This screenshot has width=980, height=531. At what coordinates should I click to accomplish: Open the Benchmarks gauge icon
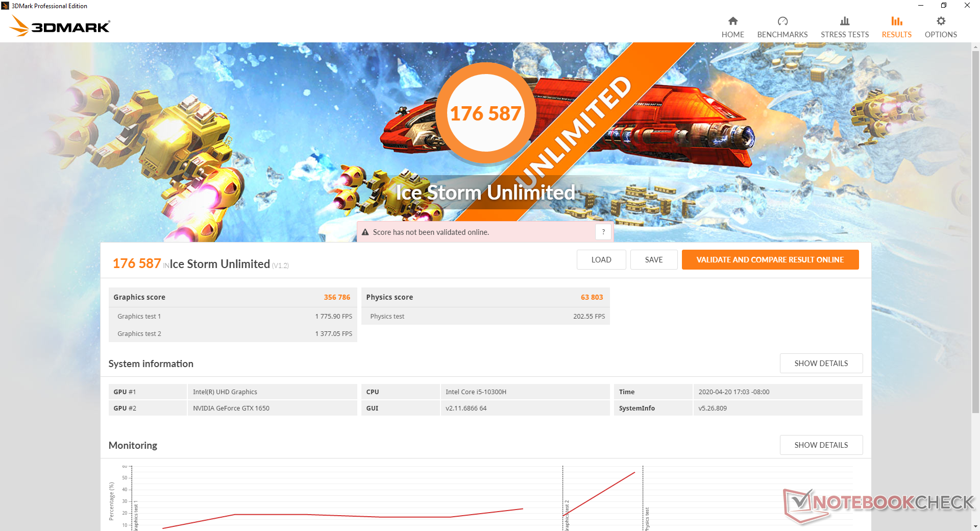[782, 21]
